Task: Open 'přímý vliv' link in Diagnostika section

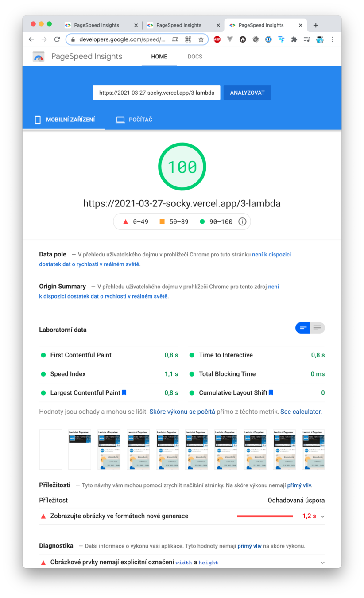Action: pyautogui.click(x=249, y=546)
